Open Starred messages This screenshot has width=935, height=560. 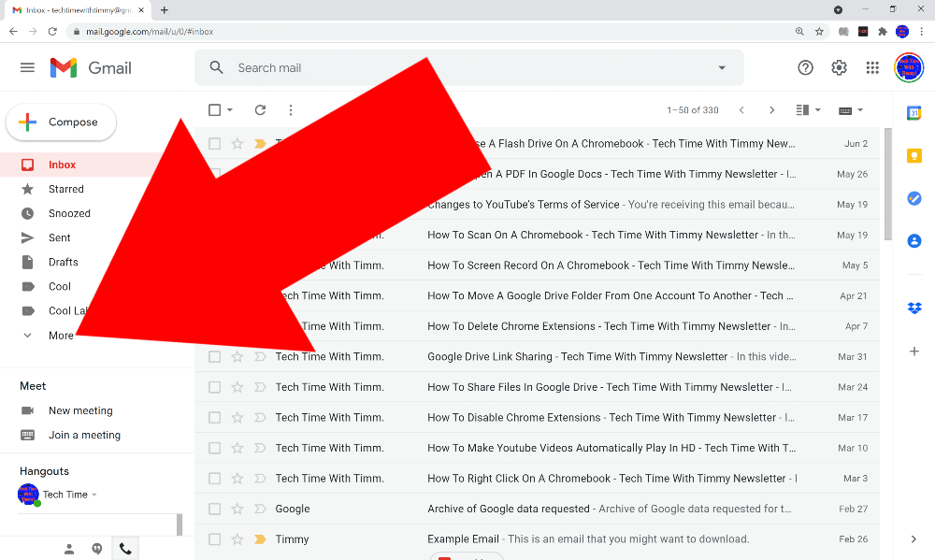(x=66, y=189)
